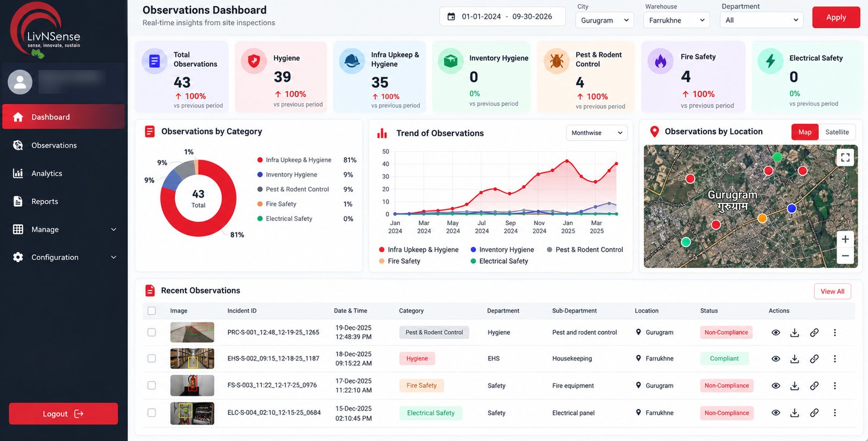View the PRC-S-001 observation via eye icon
The image size is (868, 441).
776,333
